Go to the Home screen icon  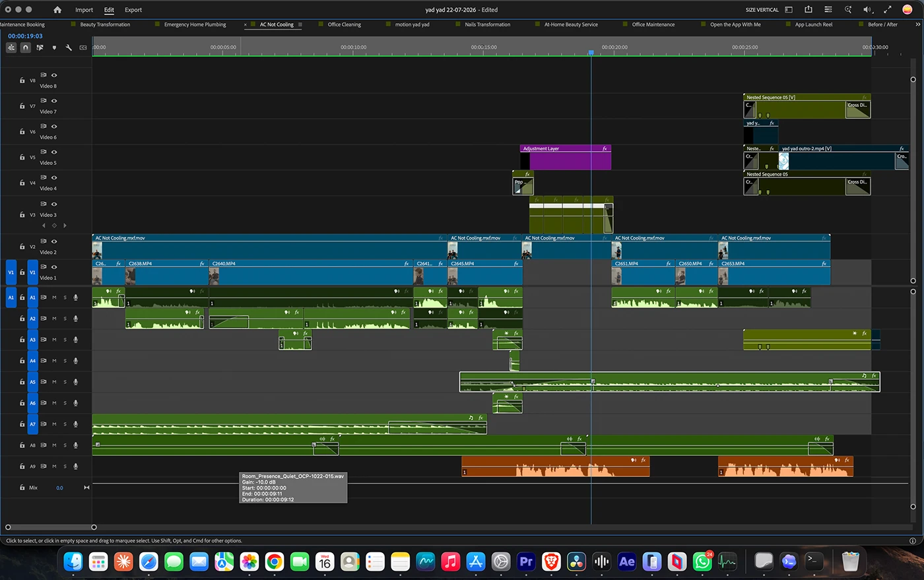57,10
